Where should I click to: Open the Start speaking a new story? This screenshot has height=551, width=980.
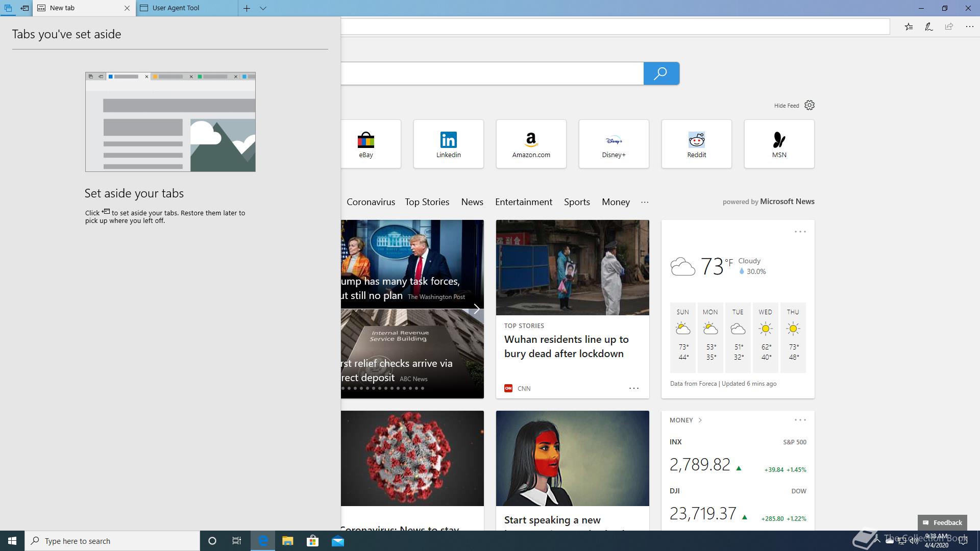pos(552,520)
